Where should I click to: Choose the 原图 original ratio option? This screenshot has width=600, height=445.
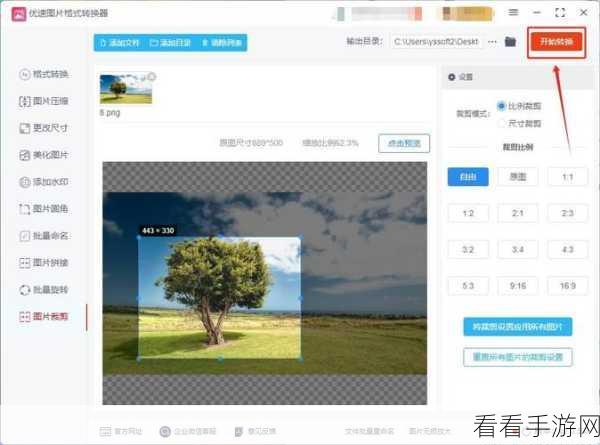518,177
